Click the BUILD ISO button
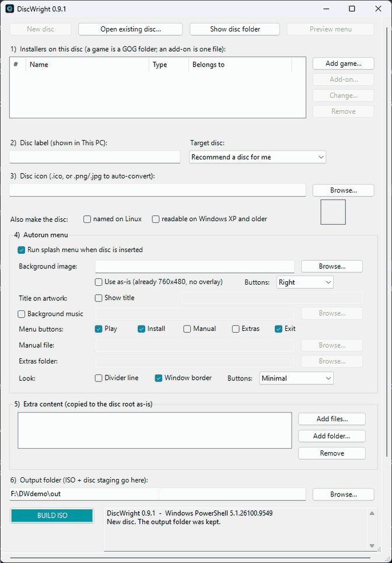The height and width of the screenshot is (563, 392). click(52, 516)
